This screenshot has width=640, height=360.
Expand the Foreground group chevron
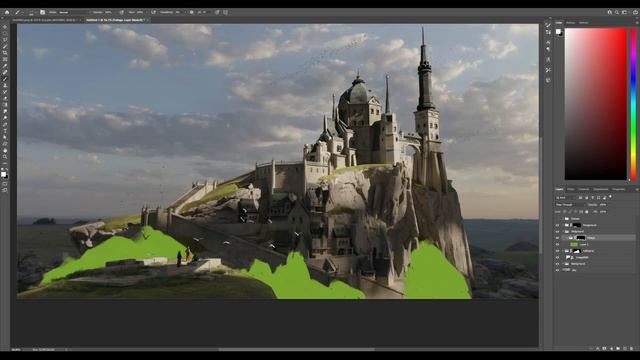(563, 225)
